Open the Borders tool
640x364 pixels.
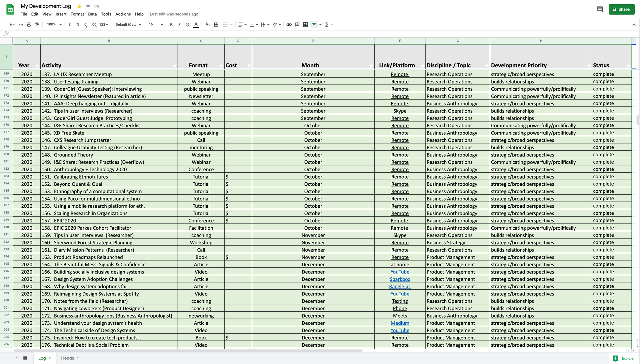[x=216, y=25]
